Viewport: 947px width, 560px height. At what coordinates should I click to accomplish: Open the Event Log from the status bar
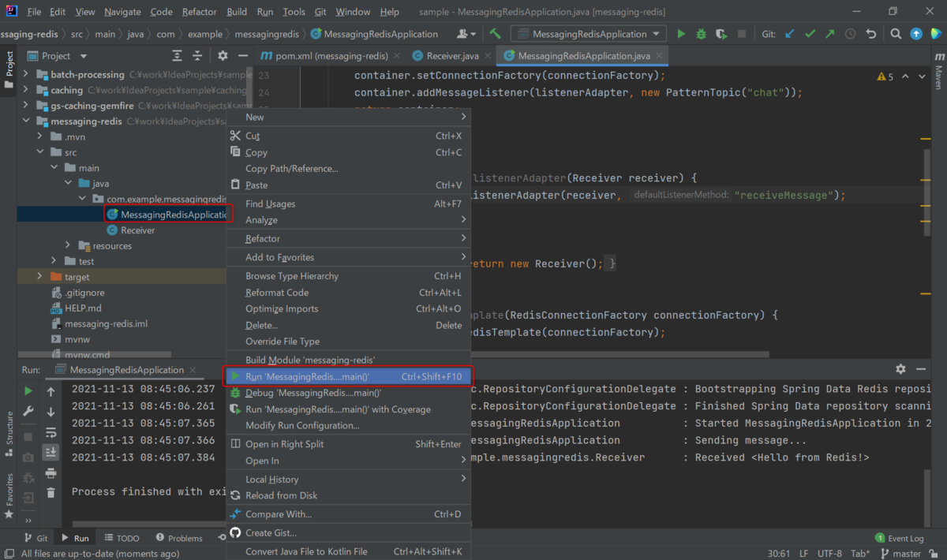[x=900, y=537]
